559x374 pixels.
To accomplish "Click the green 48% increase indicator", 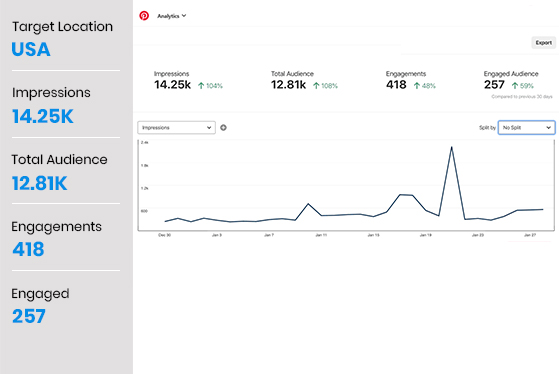I will pyautogui.click(x=425, y=86).
